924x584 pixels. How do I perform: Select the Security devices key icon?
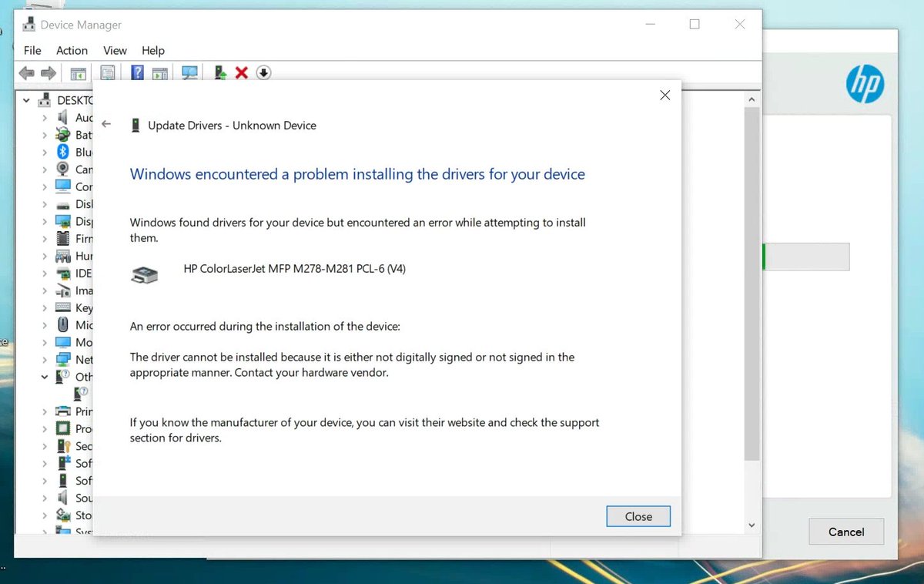(x=63, y=446)
